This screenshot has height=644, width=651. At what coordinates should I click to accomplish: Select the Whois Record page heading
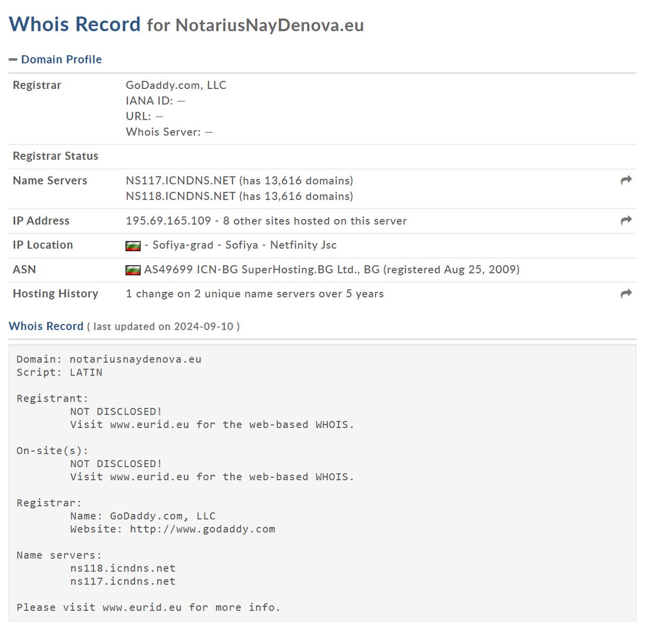point(75,24)
